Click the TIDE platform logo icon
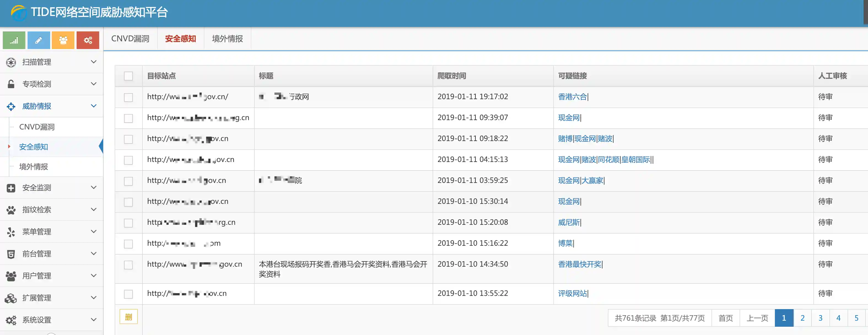Image resolution: width=868 pixels, height=335 pixels. [18, 13]
